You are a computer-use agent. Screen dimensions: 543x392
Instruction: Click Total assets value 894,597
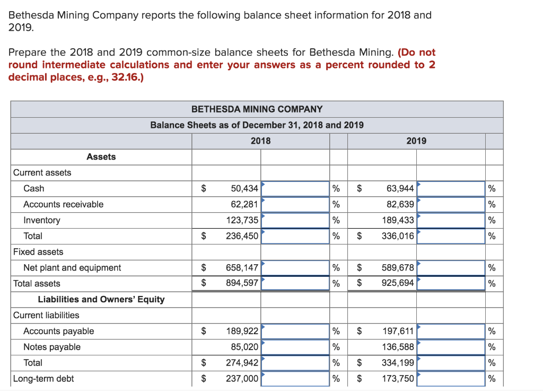(x=242, y=283)
